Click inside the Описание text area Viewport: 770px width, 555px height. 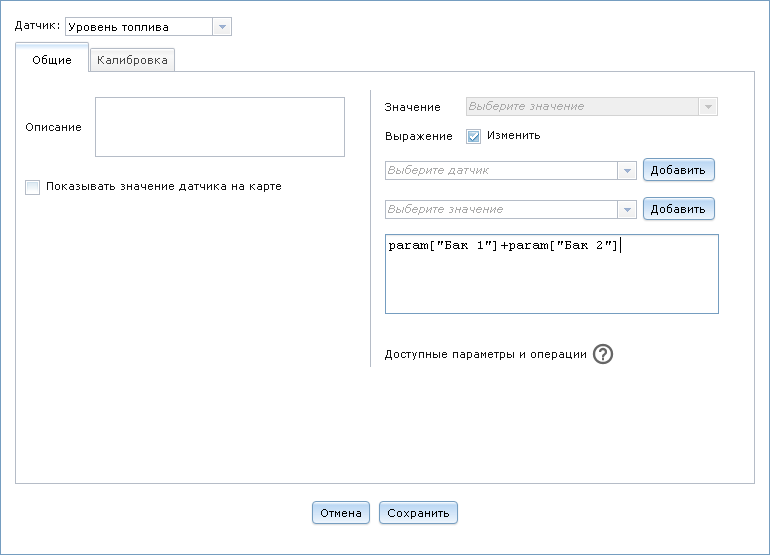tap(220, 127)
